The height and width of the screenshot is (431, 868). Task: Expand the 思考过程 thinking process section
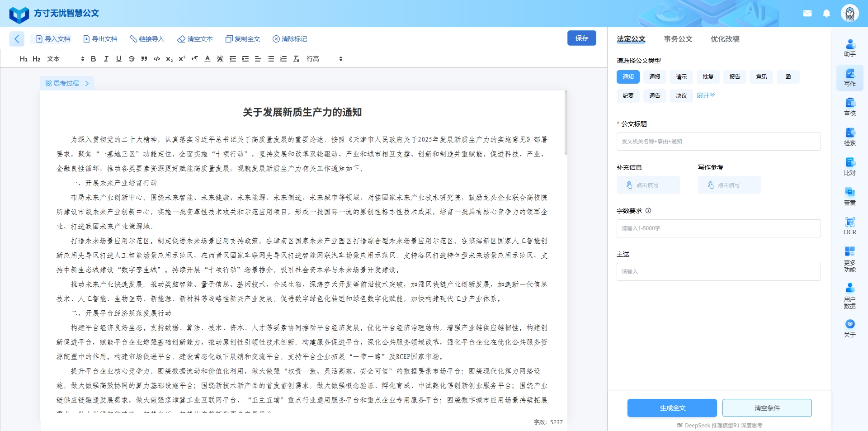(x=67, y=83)
